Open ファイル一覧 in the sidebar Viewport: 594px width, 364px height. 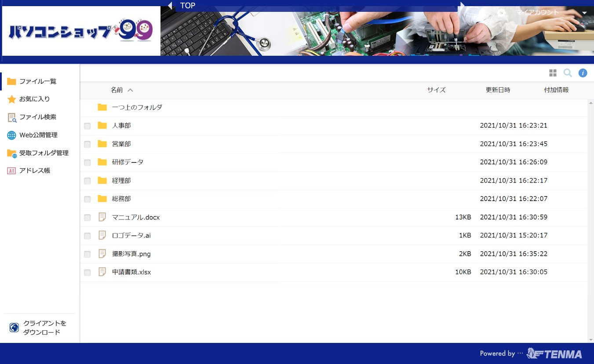click(38, 81)
